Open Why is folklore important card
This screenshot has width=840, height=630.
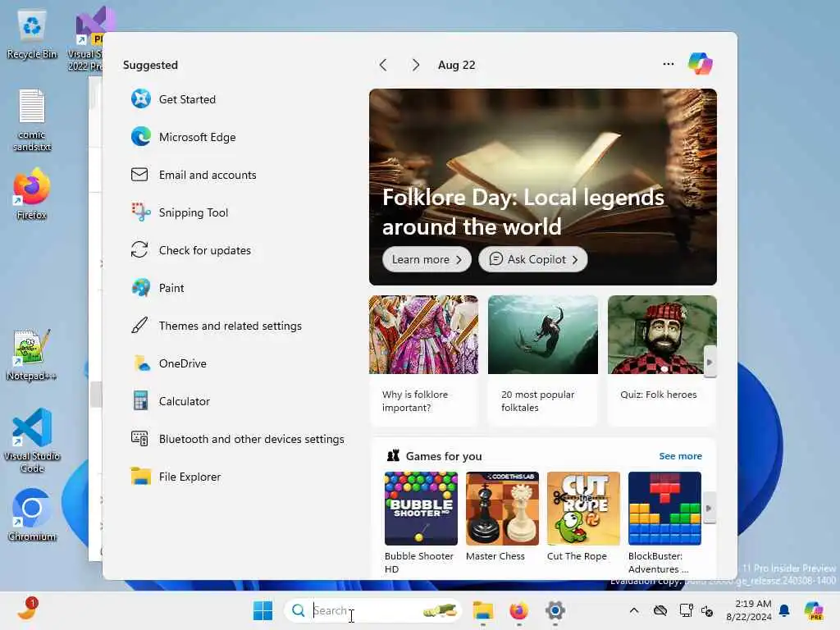point(424,361)
